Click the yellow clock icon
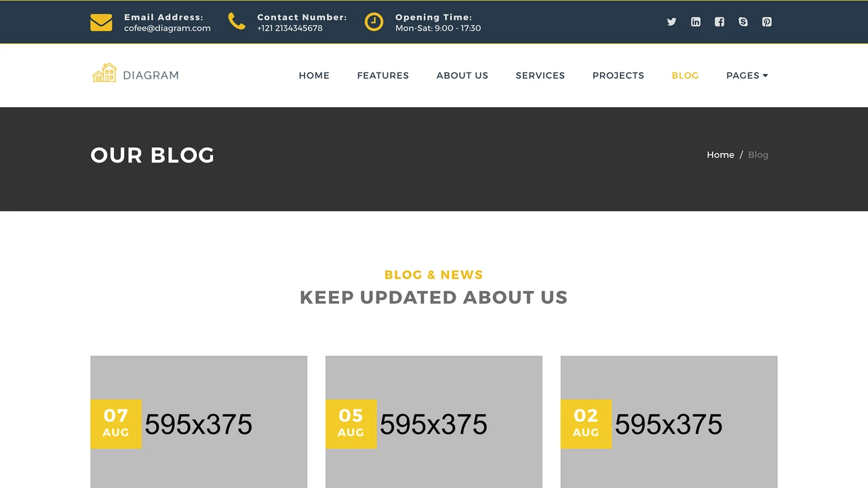The image size is (868, 488). [x=374, y=22]
